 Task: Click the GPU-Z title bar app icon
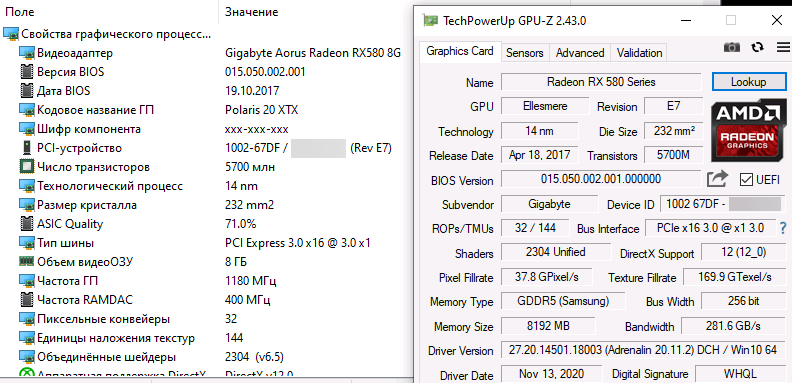click(x=430, y=21)
